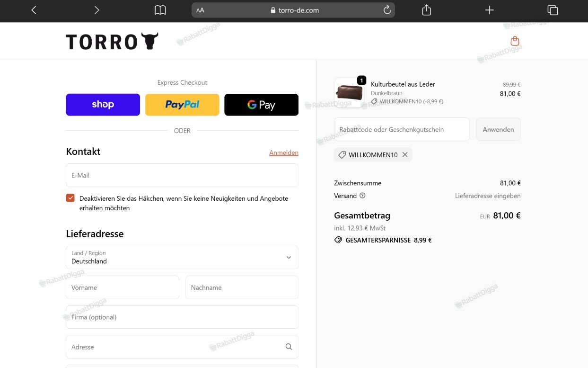
Task: Reload the page with the refresh icon
Action: [387, 10]
